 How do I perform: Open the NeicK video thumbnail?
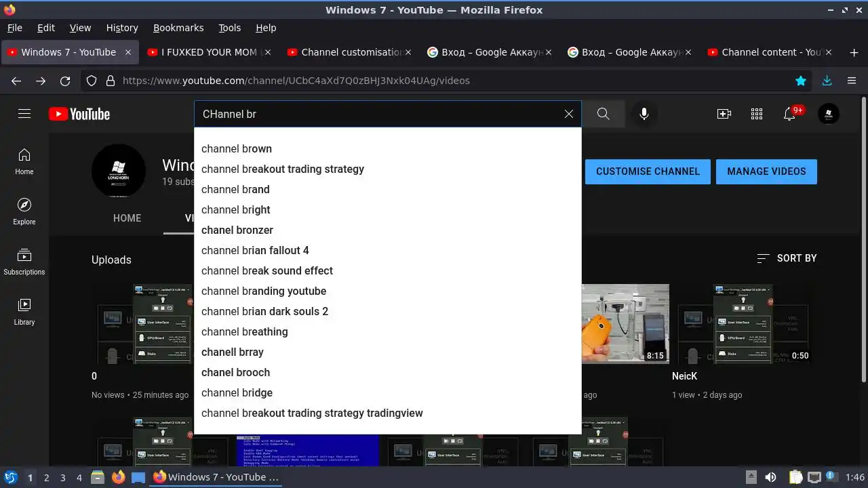pos(743,323)
